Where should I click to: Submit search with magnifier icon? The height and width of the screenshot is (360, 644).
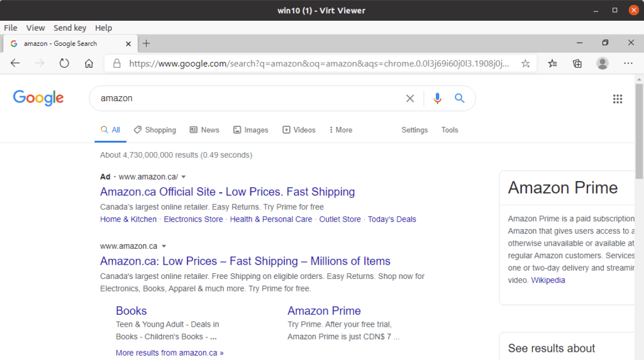pos(459,98)
